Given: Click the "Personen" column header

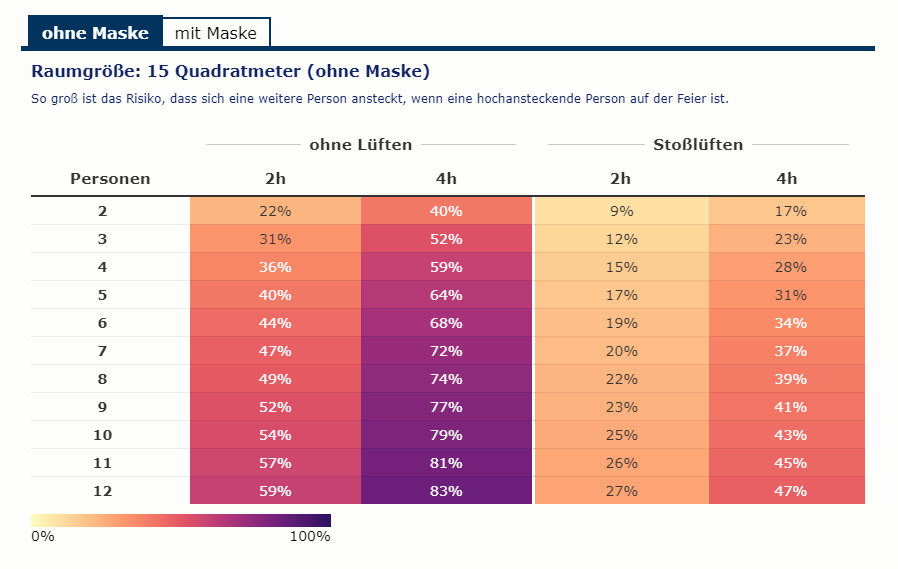Looking at the screenshot, I should coord(110,179).
